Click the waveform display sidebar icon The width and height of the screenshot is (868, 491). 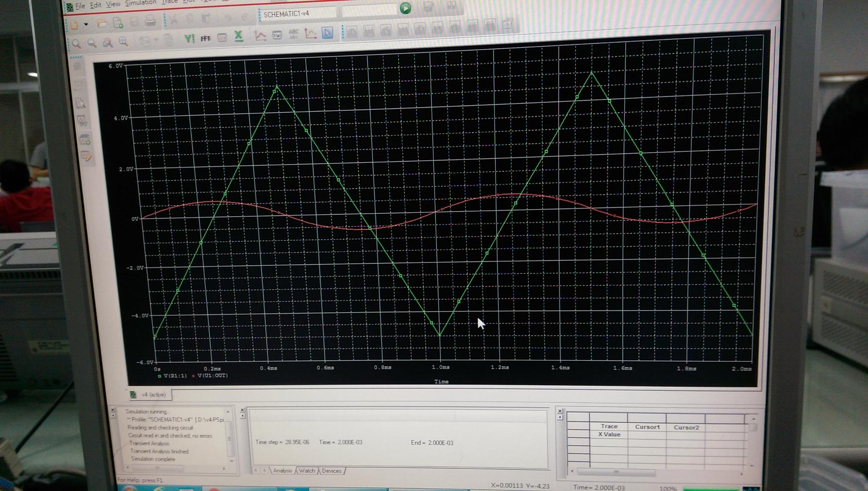coord(82,121)
